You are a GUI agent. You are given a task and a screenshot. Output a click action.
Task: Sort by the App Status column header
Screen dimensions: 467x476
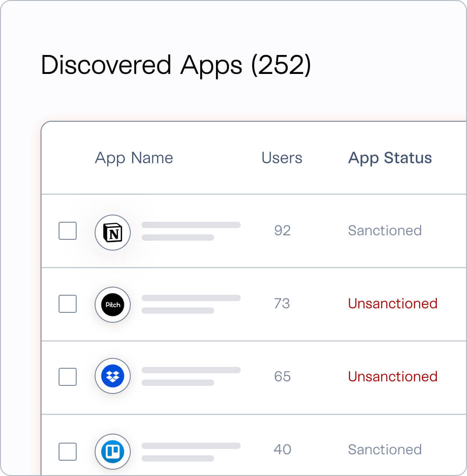coord(390,158)
